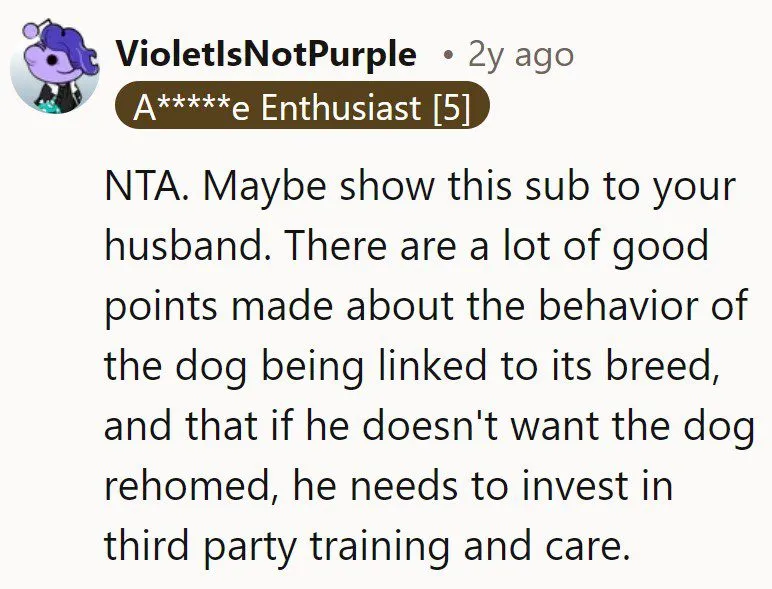Click the bullet dot before the timestamp
This screenshot has width=772, height=589.
[x=448, y=56]
